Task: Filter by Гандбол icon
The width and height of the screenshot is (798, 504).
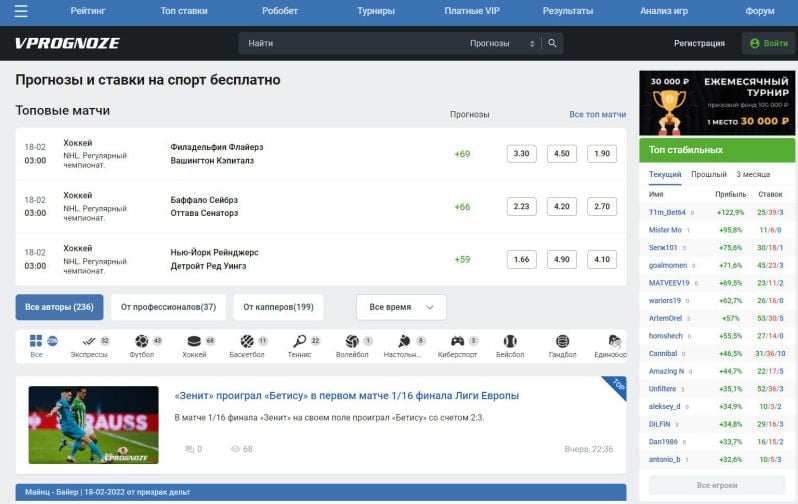Action: point(562,341)
